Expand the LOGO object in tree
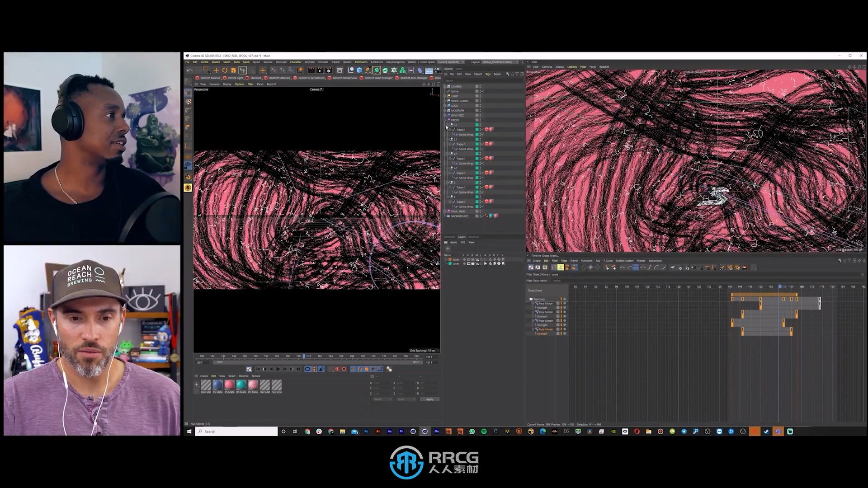This screenshot has height=488, width=868. 445,106
